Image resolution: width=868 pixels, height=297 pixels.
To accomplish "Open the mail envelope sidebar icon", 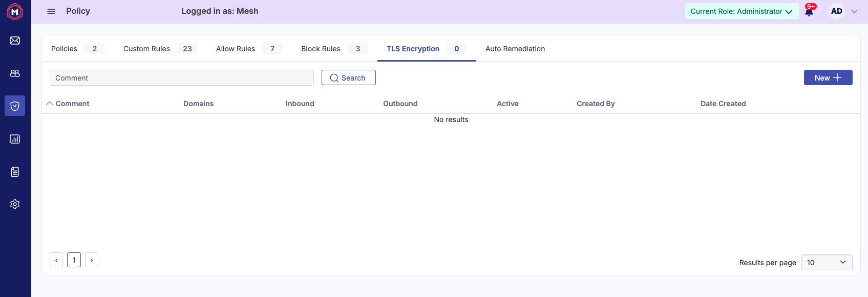I will [x=15, y=41].
